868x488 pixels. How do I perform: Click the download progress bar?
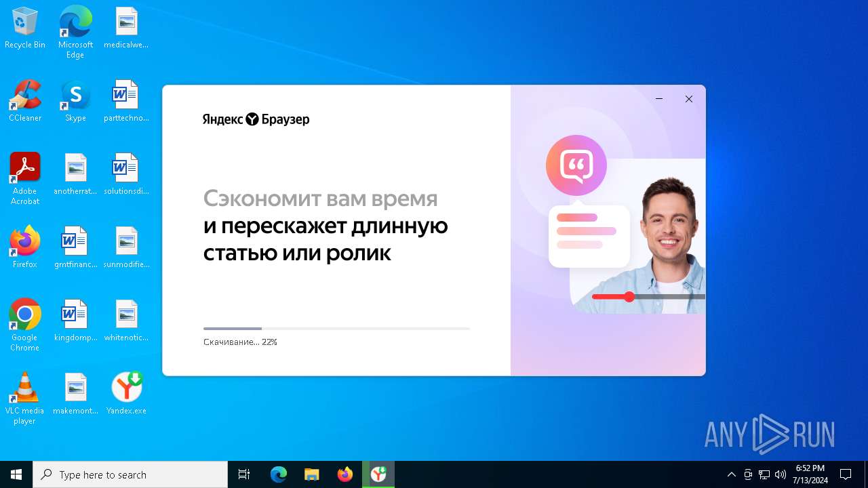(336, 329)
